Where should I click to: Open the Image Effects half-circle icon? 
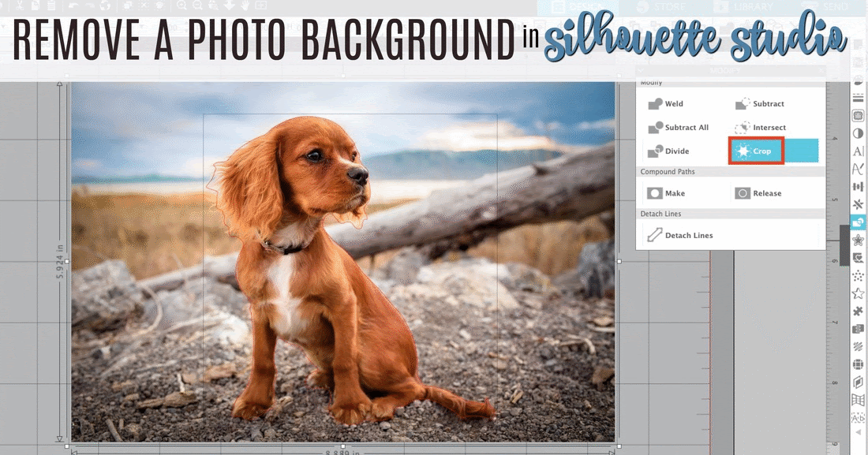858,133
